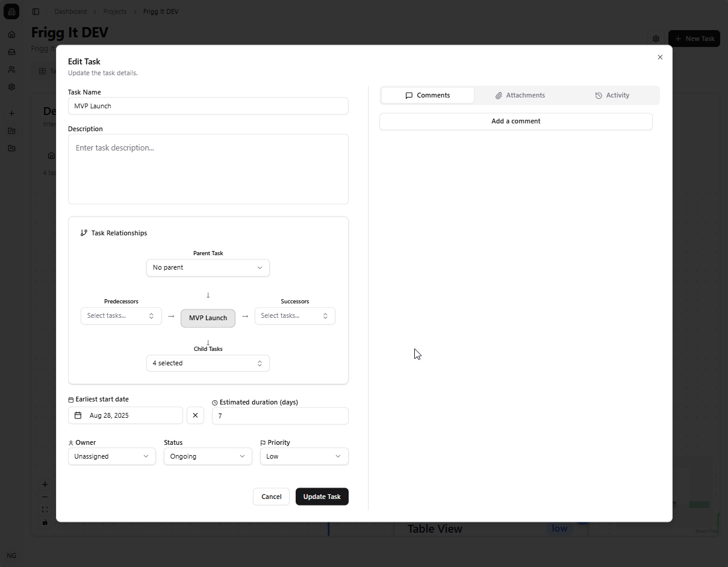Image resolution: width=728 pixels, height=567 pixels.
Task: Click the Task Relationships branch icon
Action: point(84,233)
